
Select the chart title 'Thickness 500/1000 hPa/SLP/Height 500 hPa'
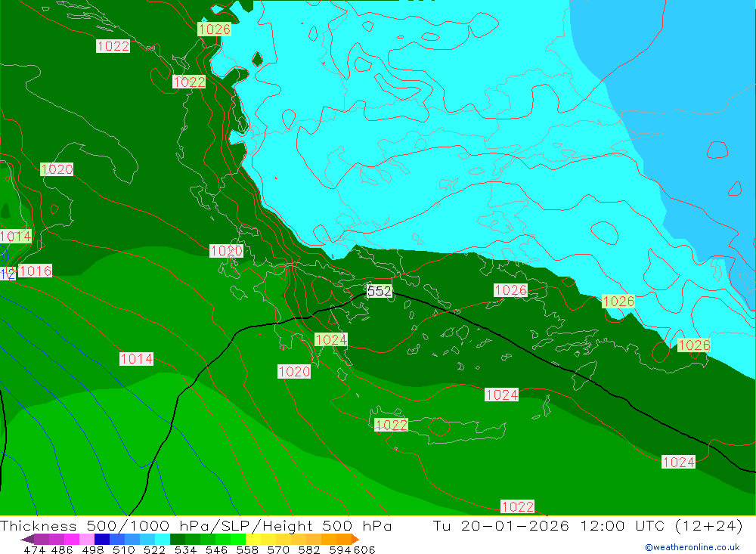(196, 525)
